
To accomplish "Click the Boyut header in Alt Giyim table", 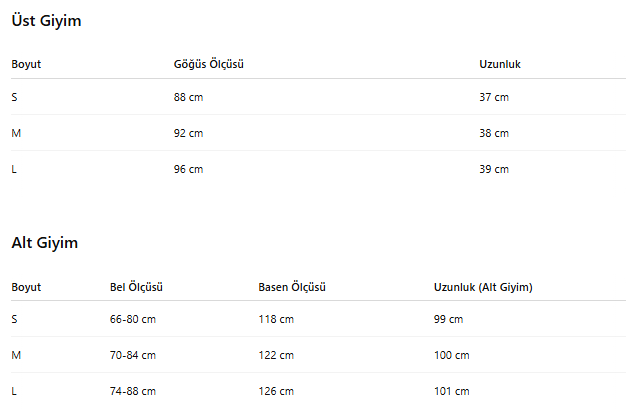I will click(26, 287).
